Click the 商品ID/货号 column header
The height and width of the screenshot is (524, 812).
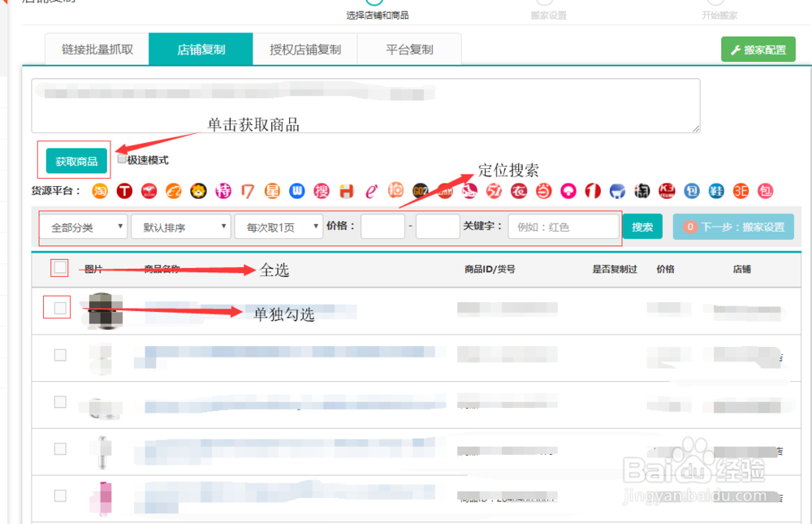[x=490, y=269]
